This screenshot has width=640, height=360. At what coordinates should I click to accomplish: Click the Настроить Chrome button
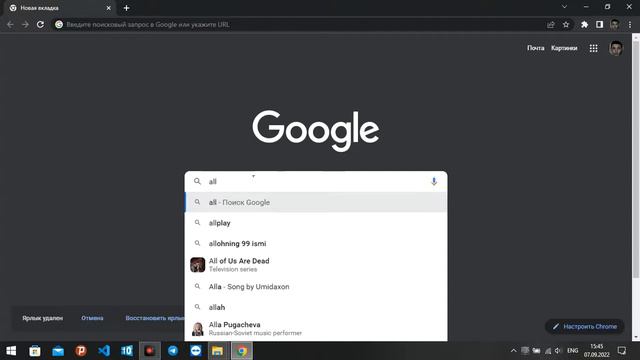pyautogui.click(x=584, y=327)
